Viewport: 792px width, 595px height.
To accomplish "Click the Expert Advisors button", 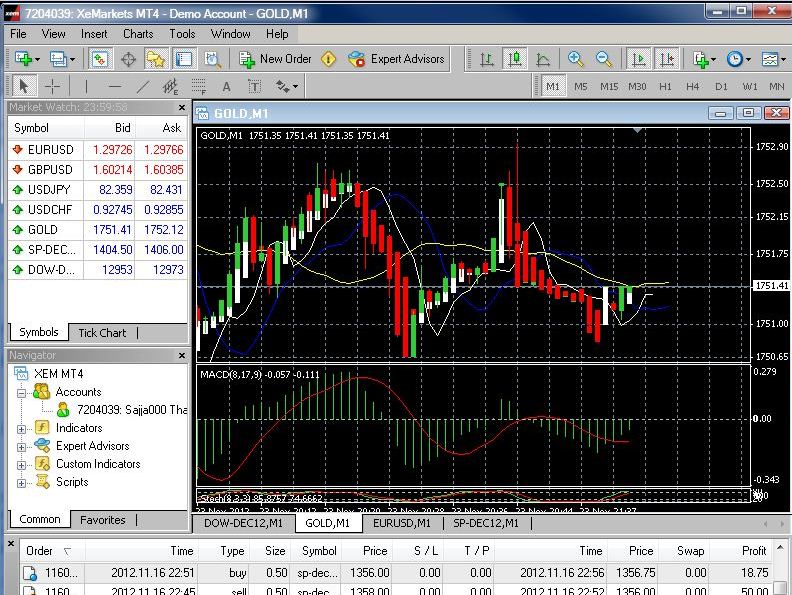I will point(397,59).
